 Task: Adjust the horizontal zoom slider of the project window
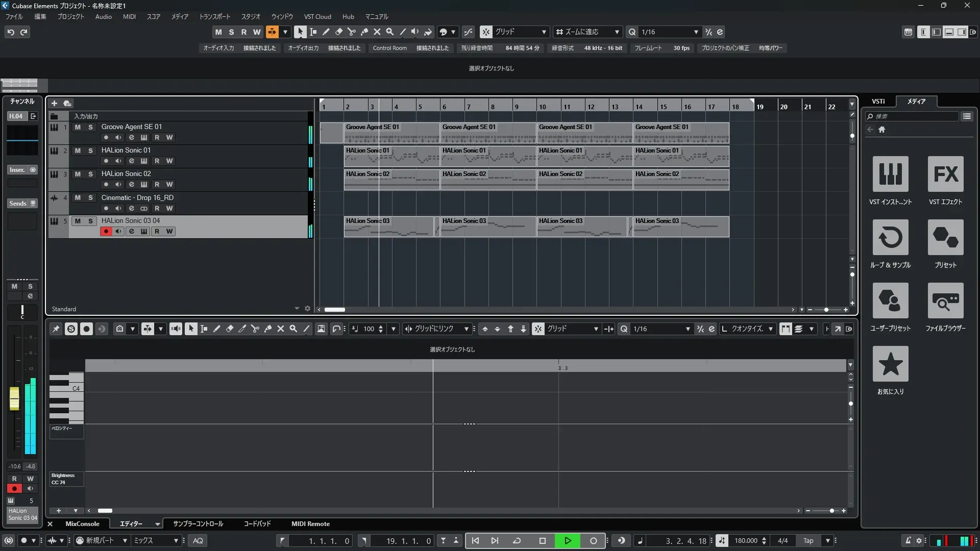coord(826,310)
